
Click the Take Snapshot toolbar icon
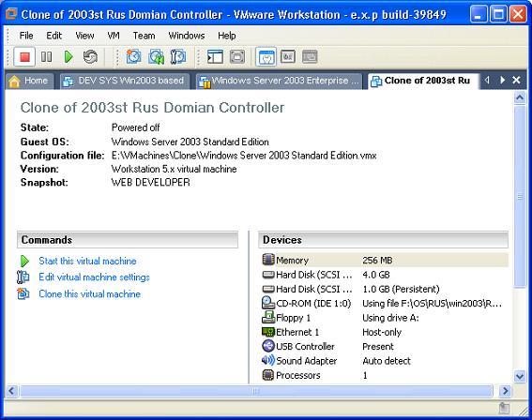click(x=133, y=56)
